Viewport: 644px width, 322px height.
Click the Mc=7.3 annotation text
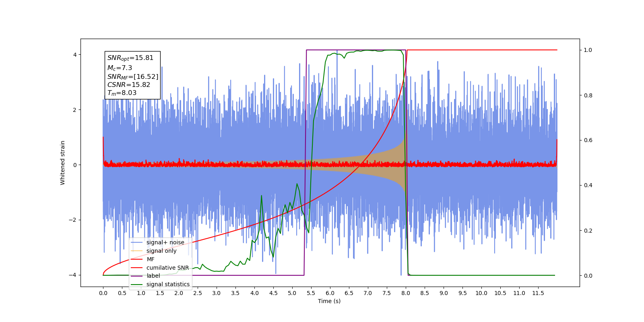(x=120, y=68)
